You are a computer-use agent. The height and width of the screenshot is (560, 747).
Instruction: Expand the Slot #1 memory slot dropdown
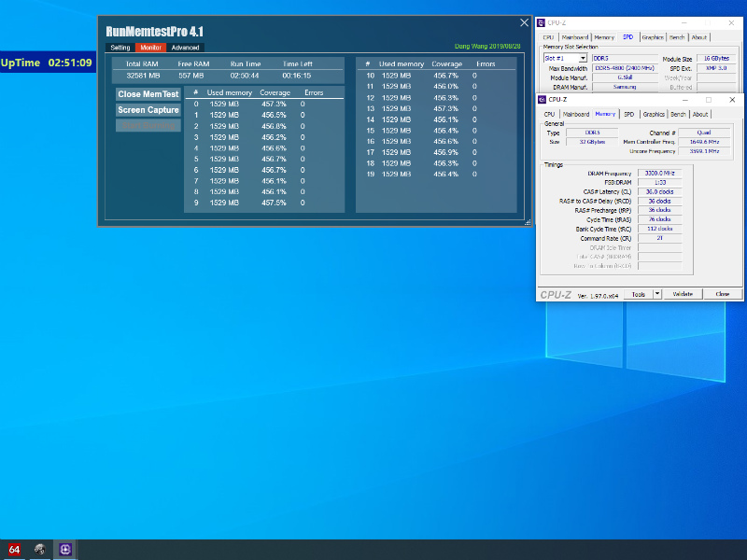pyautogui.click(x=583, y=58)
